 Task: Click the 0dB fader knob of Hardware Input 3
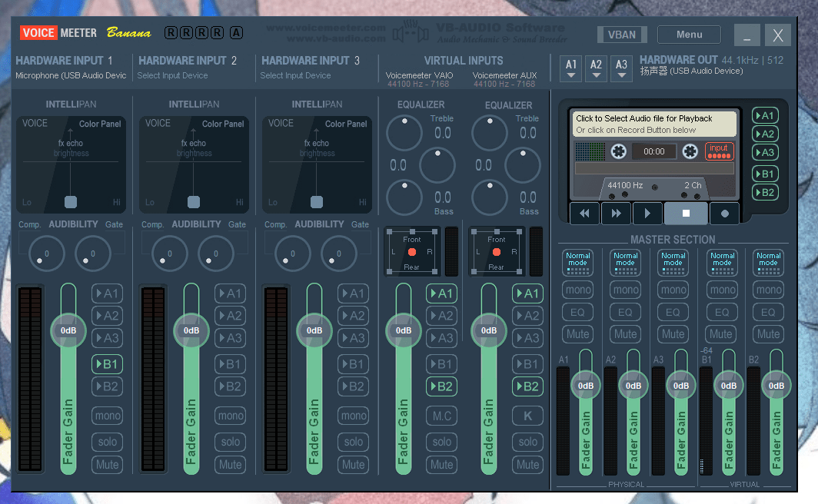(314, 330)
